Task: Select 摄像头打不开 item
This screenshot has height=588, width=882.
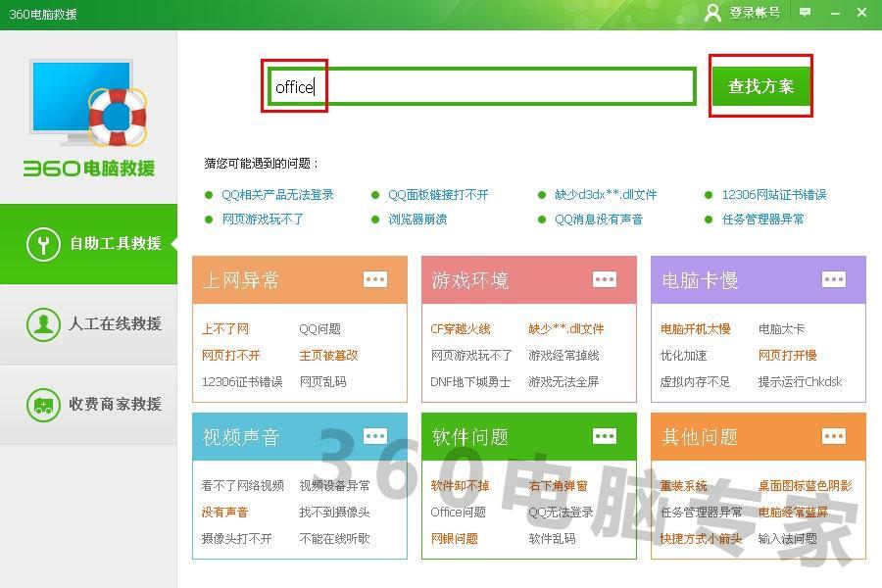Action: [x=236, y=538]
